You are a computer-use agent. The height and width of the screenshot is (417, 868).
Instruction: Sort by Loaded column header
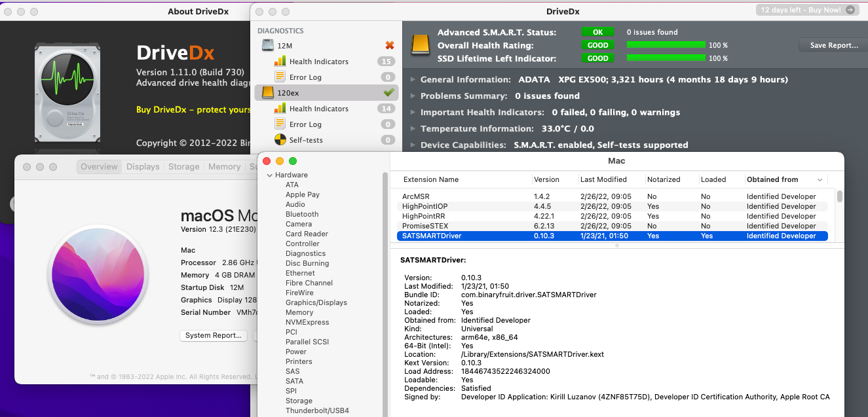[713, 179]
